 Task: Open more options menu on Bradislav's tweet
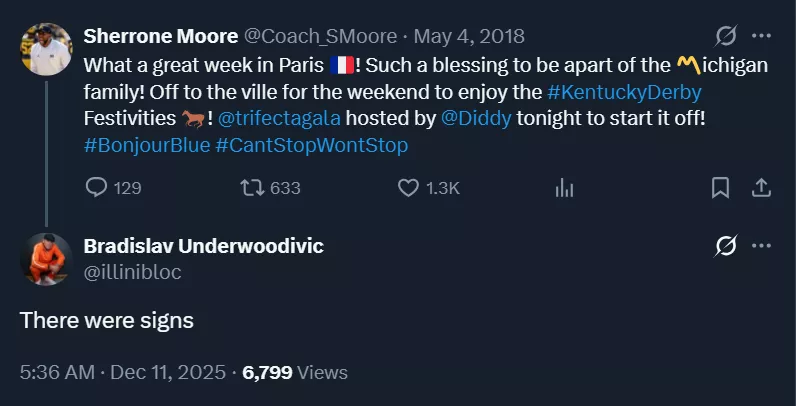click(761, 246)
